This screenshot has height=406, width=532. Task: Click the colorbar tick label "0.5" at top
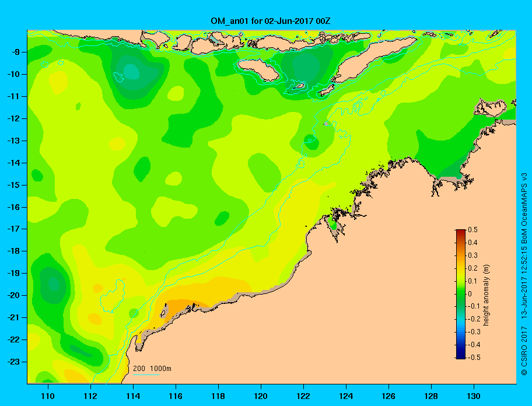473,230
